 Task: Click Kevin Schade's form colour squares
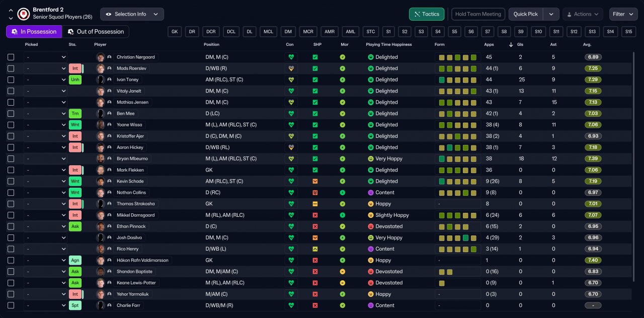(x=457, y=181)
